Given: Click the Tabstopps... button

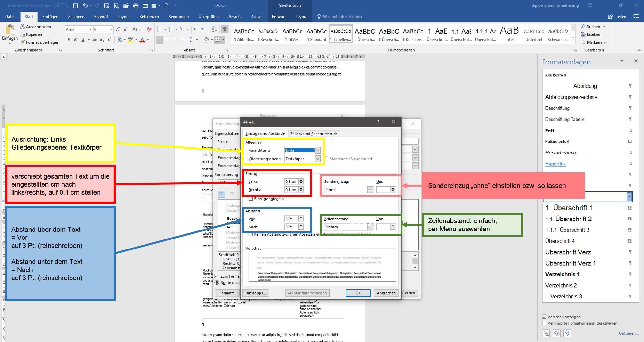Looking at the screenshot, I should click(255, 293).
